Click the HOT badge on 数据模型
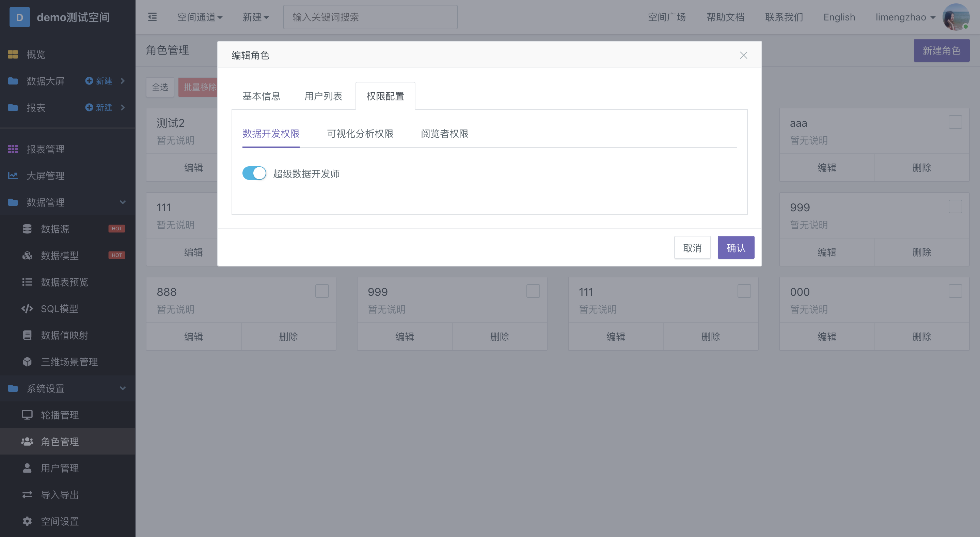 117,255
